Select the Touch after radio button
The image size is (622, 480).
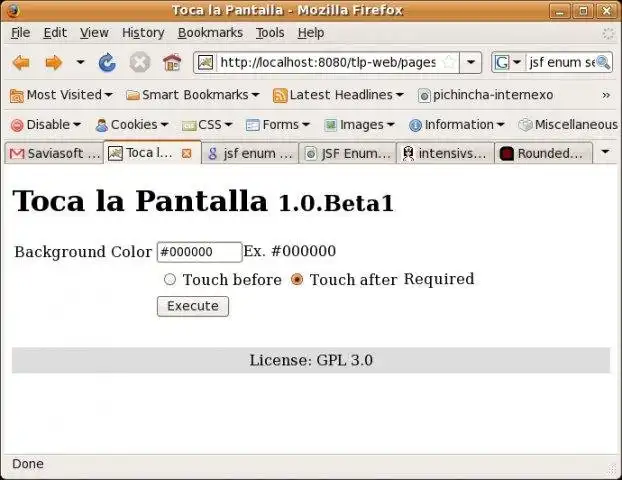pyautogui.click(x=297, y=279)
